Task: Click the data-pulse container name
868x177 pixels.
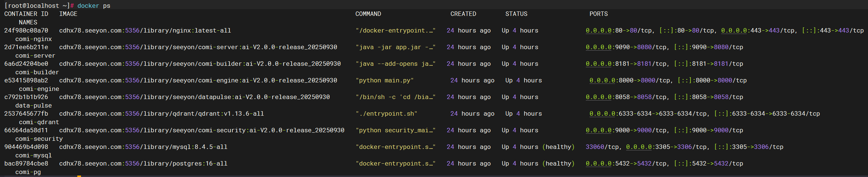Action: click(33, 106)
